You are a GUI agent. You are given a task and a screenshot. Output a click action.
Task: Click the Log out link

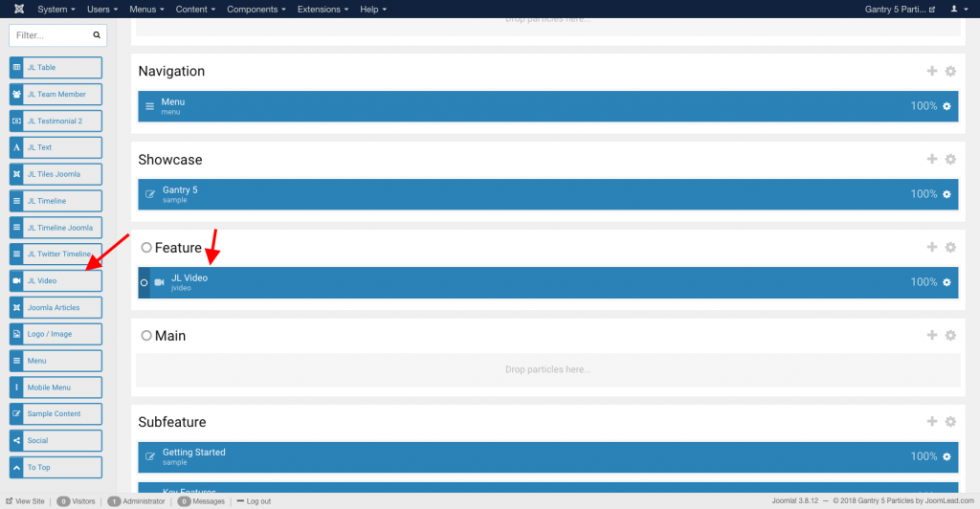point(254,501)
